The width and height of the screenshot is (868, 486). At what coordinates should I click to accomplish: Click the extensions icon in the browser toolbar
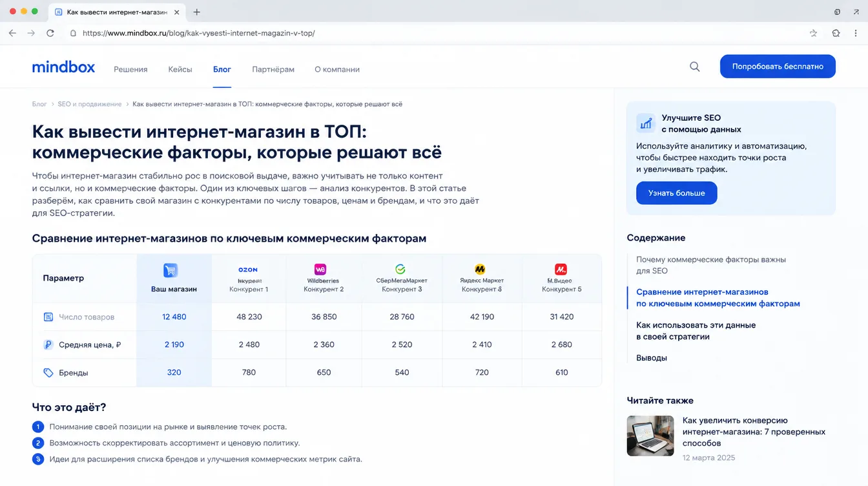[x=836, y=33]
